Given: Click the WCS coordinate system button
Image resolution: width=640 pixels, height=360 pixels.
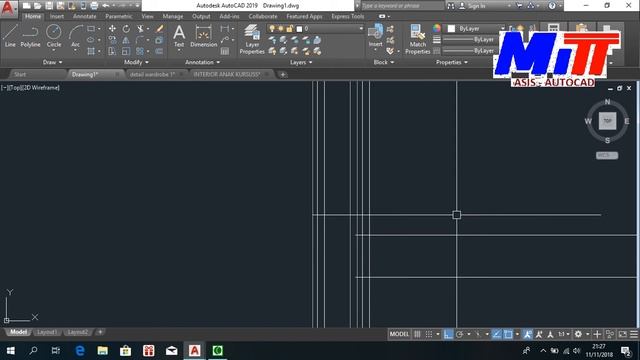Looking at the screenshot, I should pyautogui.click(x=607, y=156).
